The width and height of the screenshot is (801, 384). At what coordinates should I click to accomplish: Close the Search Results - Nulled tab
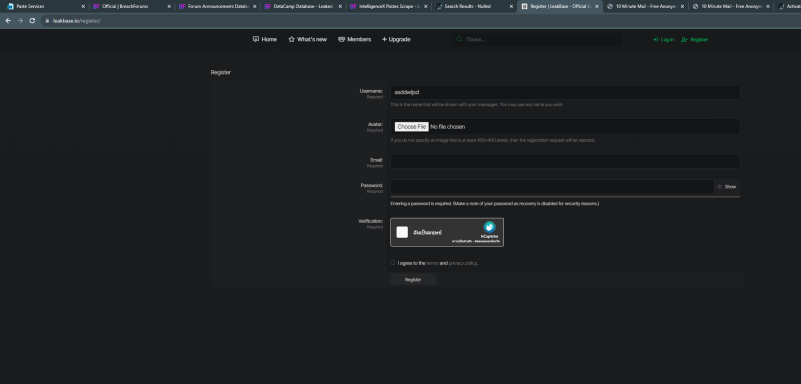point(511,7)
